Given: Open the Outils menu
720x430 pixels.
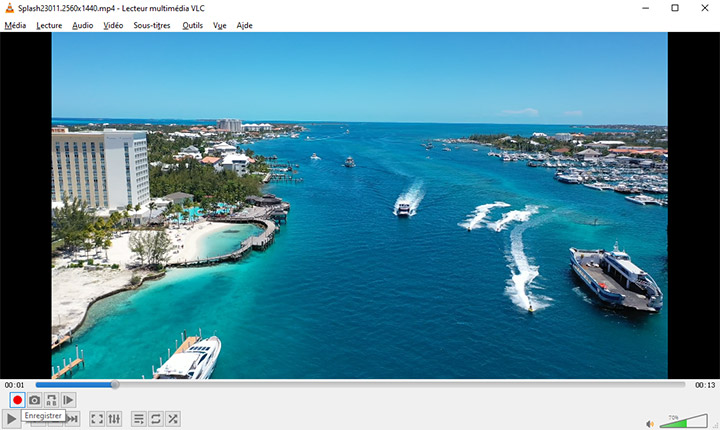Looking at the screenshot, I should [192, 25].
